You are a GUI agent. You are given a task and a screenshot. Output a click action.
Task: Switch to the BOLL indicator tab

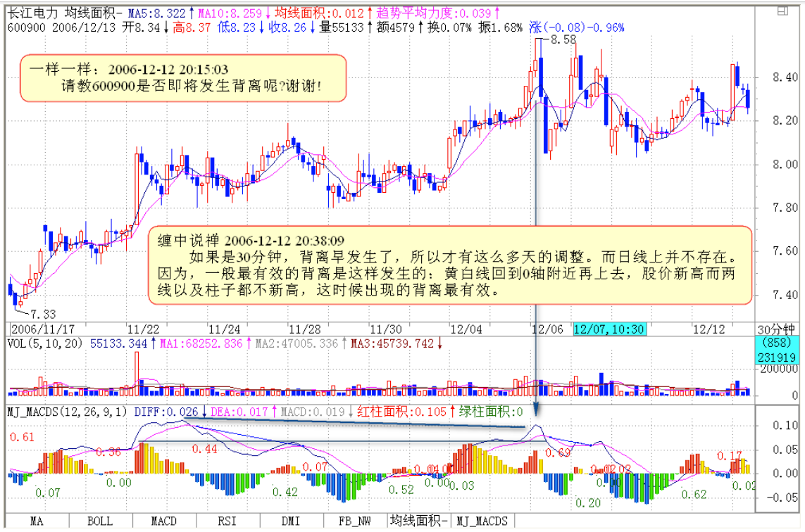pos(100,521)
